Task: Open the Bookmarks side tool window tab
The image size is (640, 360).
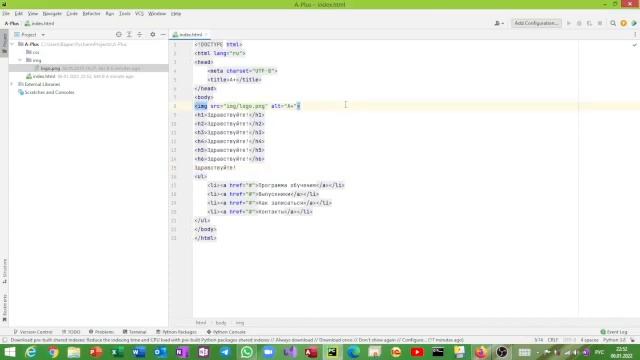Action: click(4, 308)
